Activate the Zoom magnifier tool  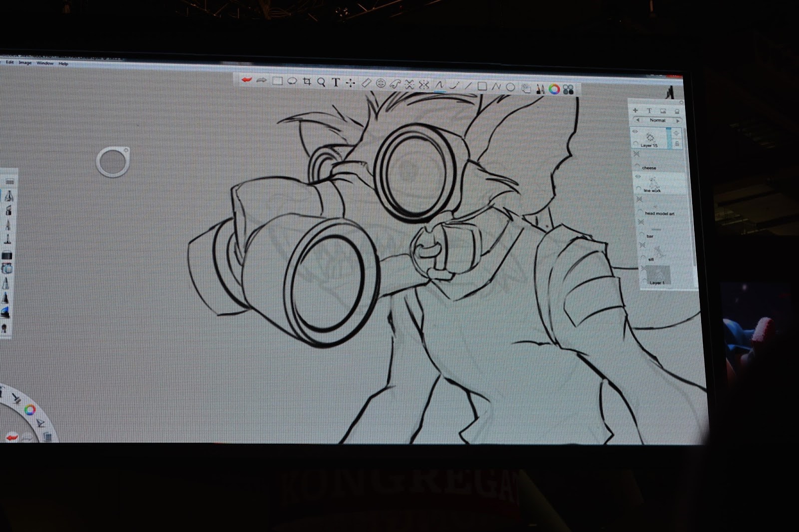click(322, 82)
